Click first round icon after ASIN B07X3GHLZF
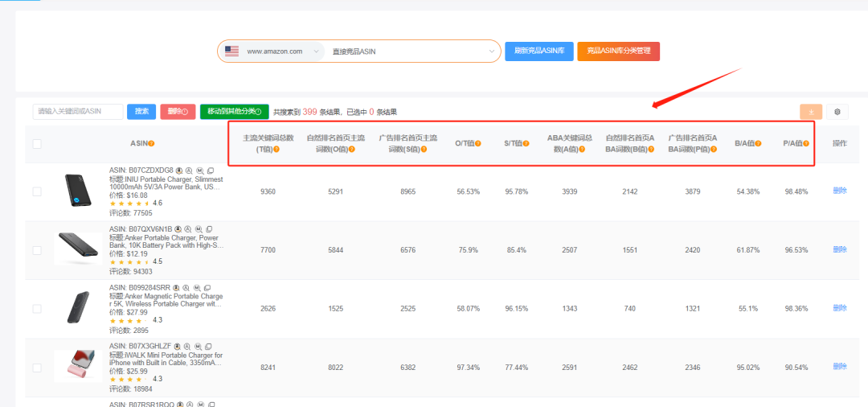This screenshot has height=407, width=868. (x=177, y=347)
